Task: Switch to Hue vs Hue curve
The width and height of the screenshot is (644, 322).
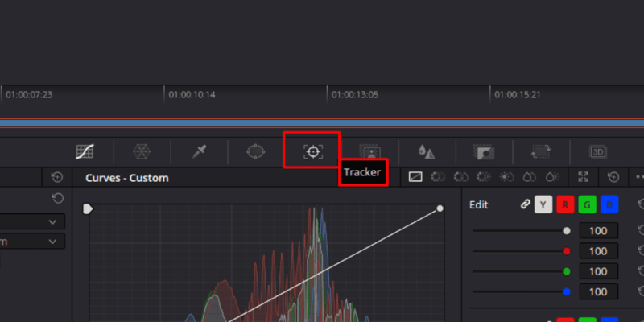Action: [438, 177]
